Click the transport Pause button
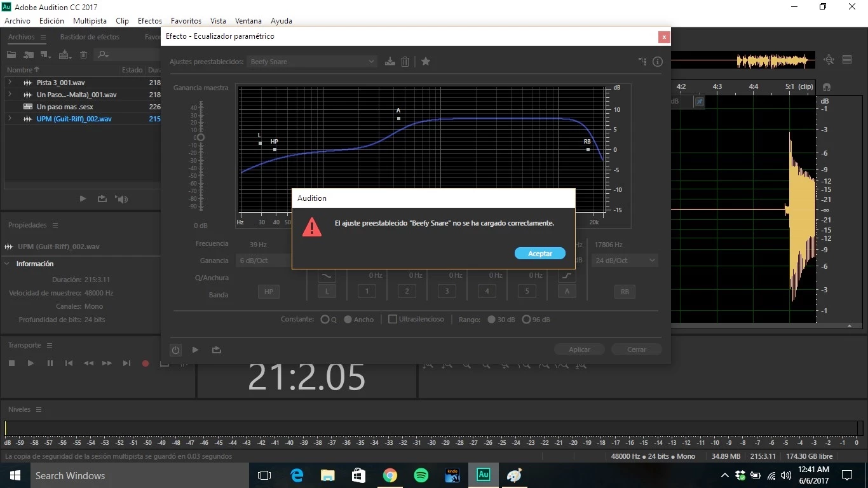This screenshot has height=488, width=868. [x=50, y=363]
